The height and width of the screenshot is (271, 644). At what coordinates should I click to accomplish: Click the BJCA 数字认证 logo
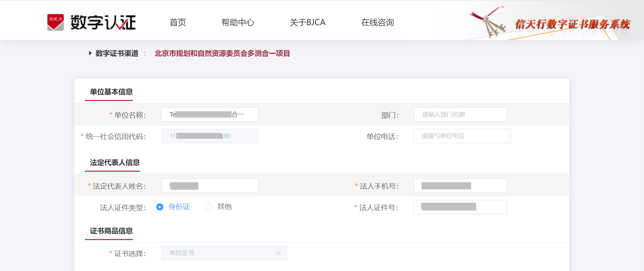coord(91,22)
